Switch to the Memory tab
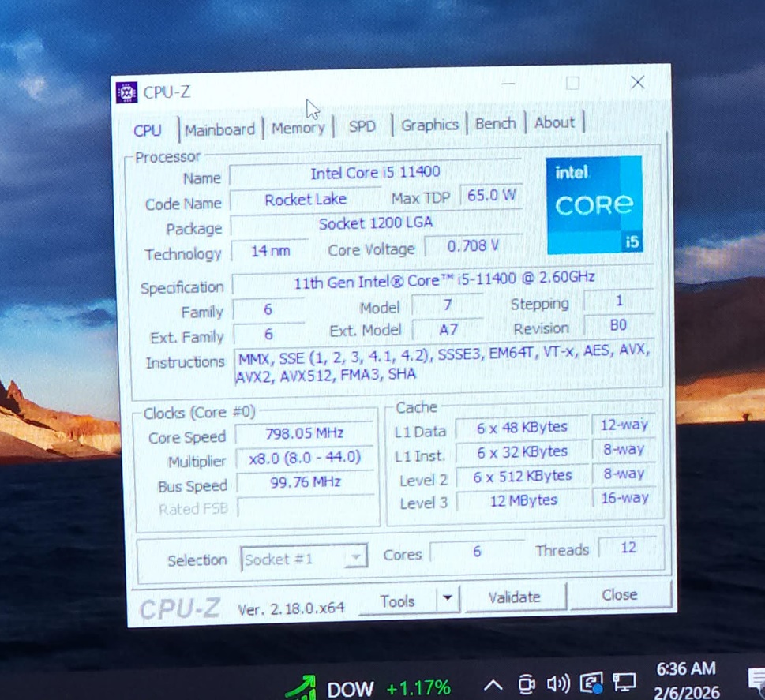Image resolution: width=765 pixels, height=700 pixels. coord(298,128)
